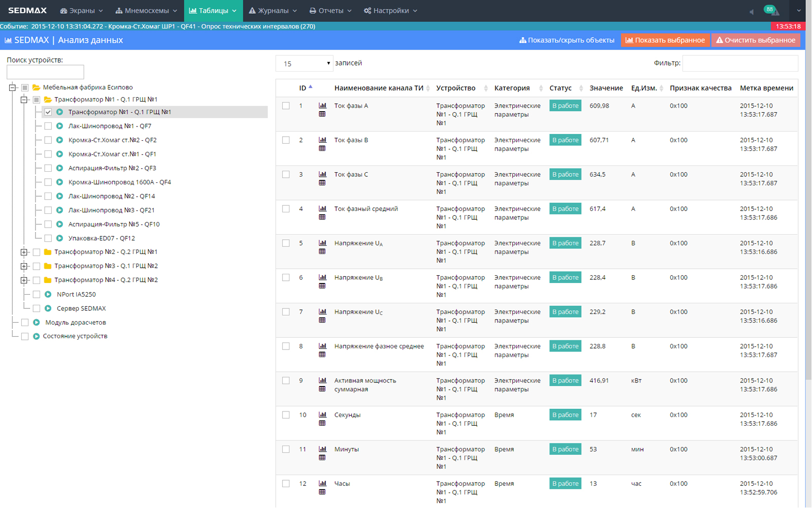Click the sound mute speaker icon
The image size is (812, 508).
[752, 12]
